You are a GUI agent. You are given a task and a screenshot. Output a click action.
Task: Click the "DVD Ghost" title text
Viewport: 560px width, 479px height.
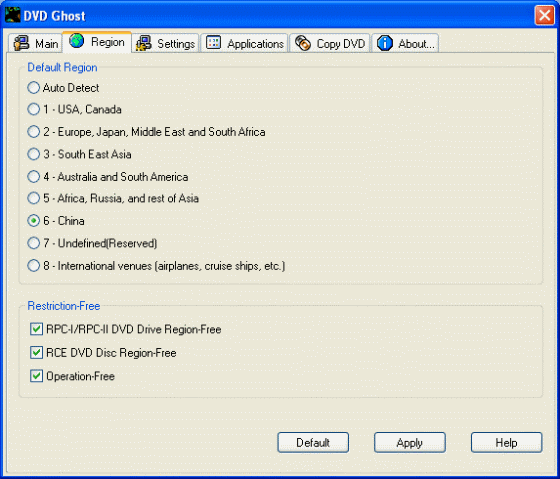tap(54, 16)
